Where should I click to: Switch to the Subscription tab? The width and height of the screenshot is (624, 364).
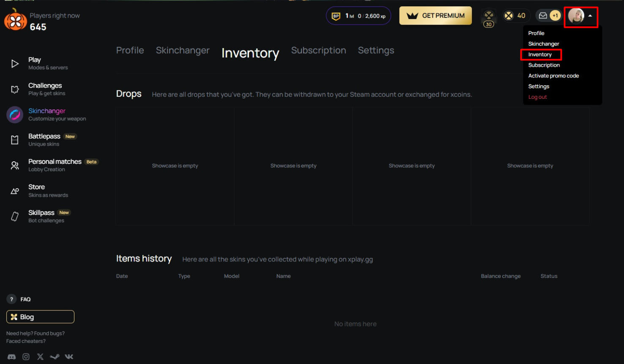[319, 50]
